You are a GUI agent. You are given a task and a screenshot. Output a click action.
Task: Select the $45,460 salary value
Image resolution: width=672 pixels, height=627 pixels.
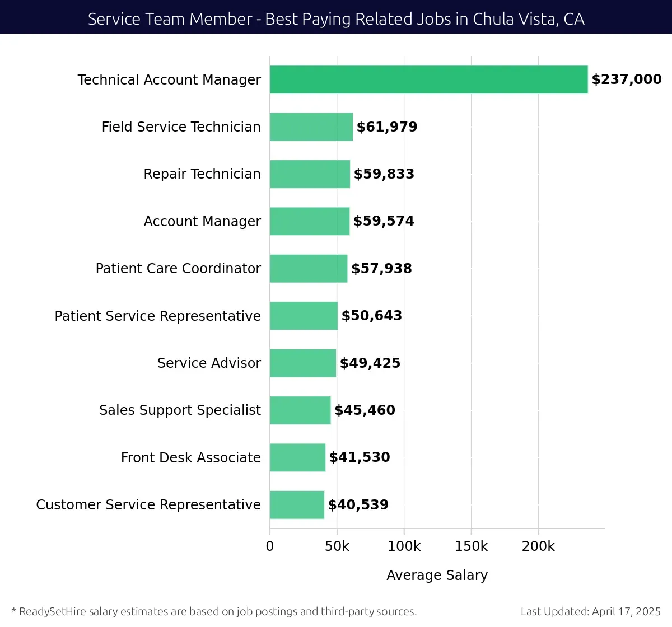coord(365,410)
